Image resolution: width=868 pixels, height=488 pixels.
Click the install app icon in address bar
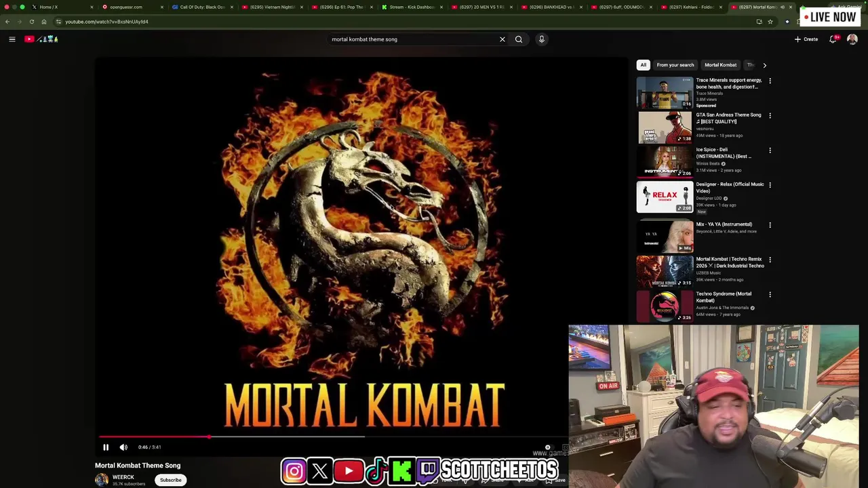click(x=759, y=22)
